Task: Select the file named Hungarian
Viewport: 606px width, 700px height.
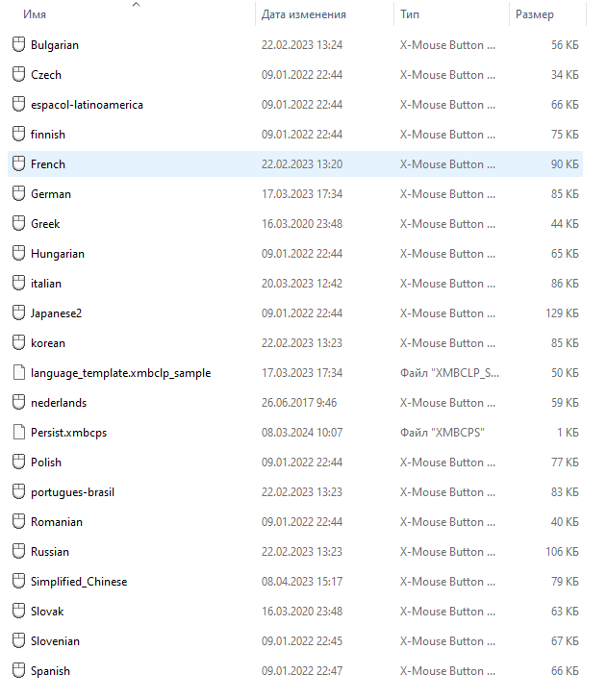Action: click(x=58, y=254)
